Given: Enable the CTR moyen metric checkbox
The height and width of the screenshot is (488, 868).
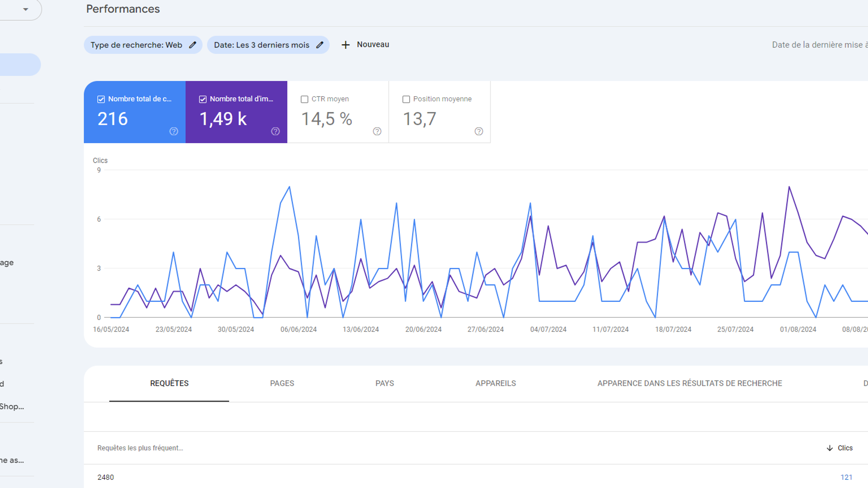Looking at the screenshot, I should (x=304, y=99).
